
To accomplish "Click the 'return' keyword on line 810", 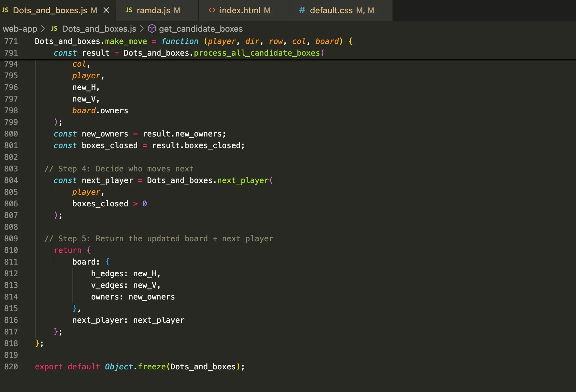I will pyautogui.click(x=68, y=250).
